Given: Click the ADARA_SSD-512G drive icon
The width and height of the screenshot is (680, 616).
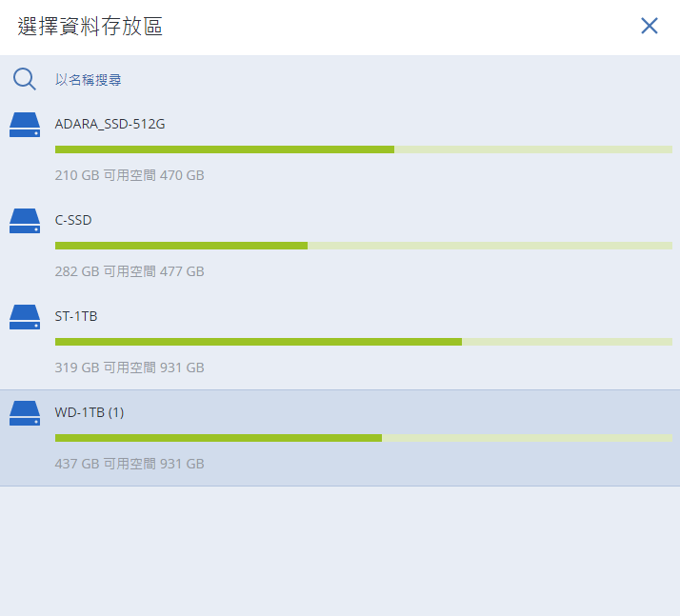Looking at the screenshot, I should (x=24, y=125).
